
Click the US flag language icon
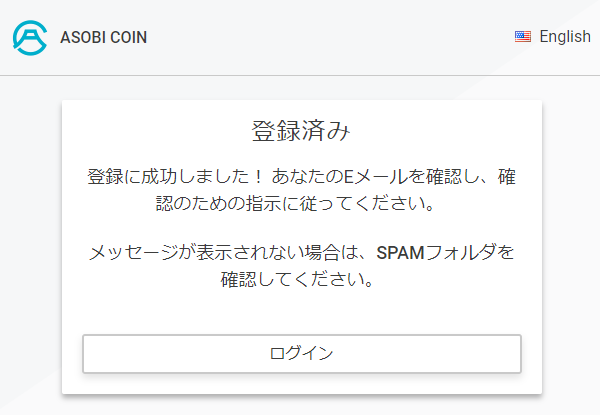pos(523,37)
